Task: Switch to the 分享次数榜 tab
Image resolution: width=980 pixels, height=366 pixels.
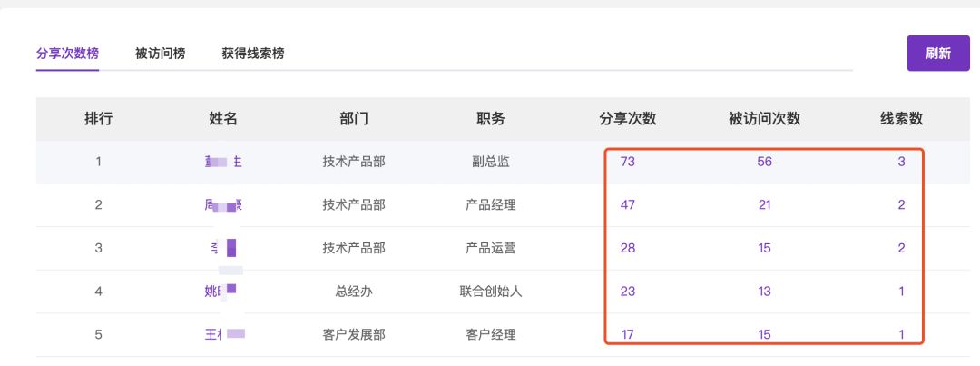Action: coord(67,54)
